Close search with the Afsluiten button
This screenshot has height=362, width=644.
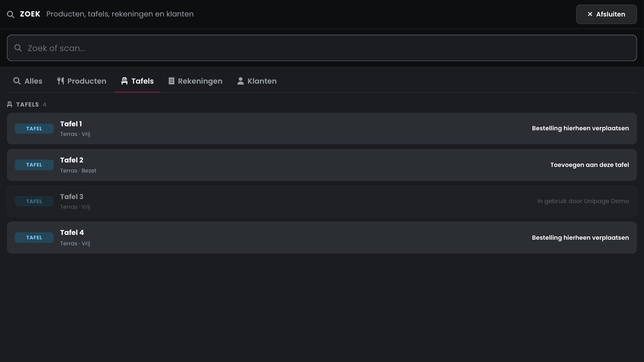[x=606, y=14]
